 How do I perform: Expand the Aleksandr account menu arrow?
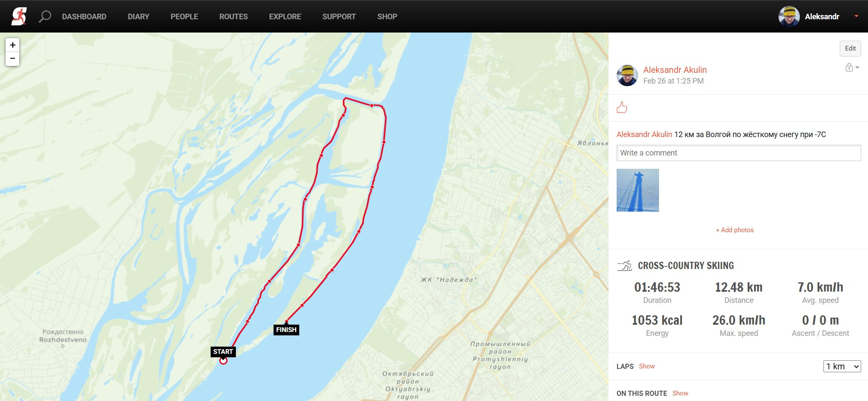point(856,16)
